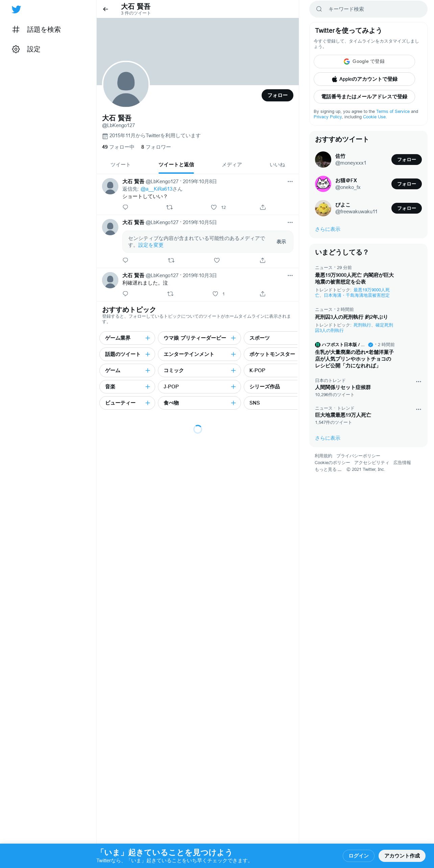View 49 フォロー中 following list
The width and height of the screenshot is (434, 868).
(x=118, y=147)
